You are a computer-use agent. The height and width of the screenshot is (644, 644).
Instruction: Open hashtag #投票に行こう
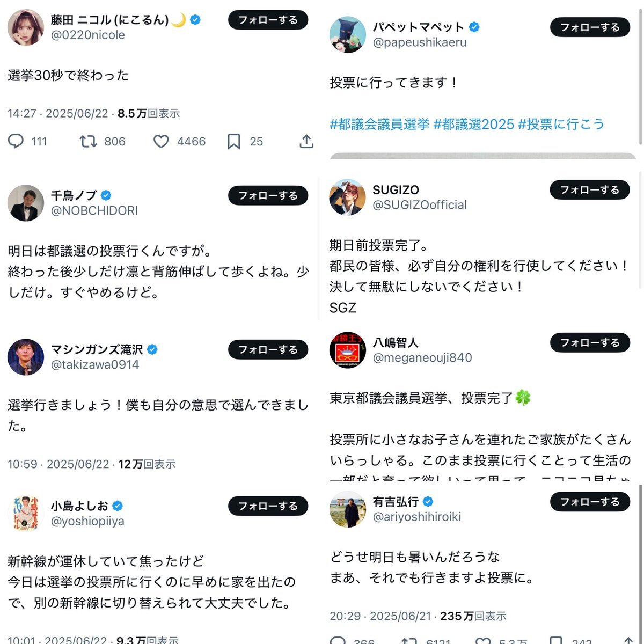[561, 124]
